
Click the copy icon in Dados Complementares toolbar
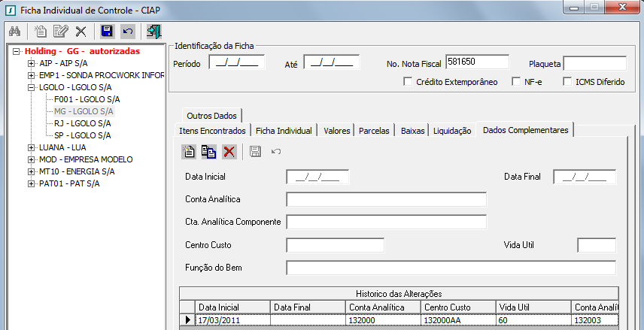pyautogui.click(x=208, y=152)
